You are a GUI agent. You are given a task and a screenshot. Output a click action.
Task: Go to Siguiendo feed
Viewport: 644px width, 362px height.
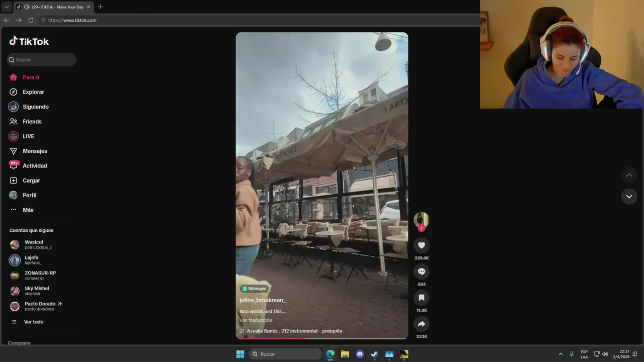29,107
